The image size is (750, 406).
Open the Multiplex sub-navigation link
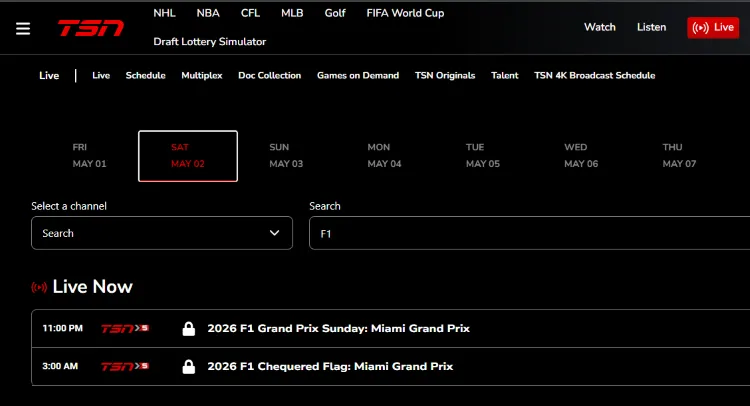click(x=201, y=75)
